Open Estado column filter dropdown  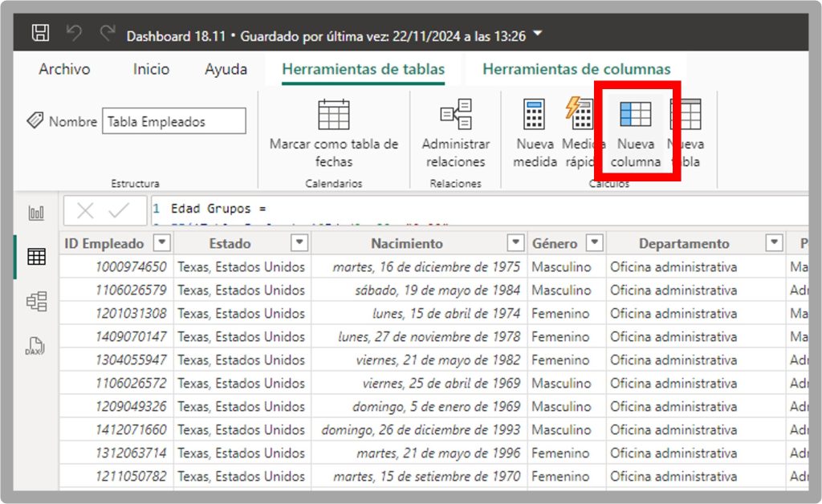tap(299, 243)
